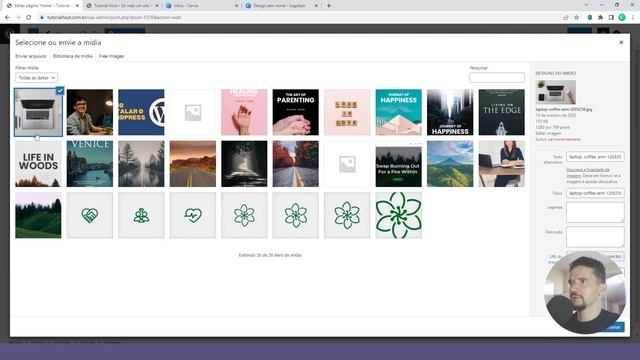Select the handshake heart icon

pyautogui.click(x=90, y=215)
